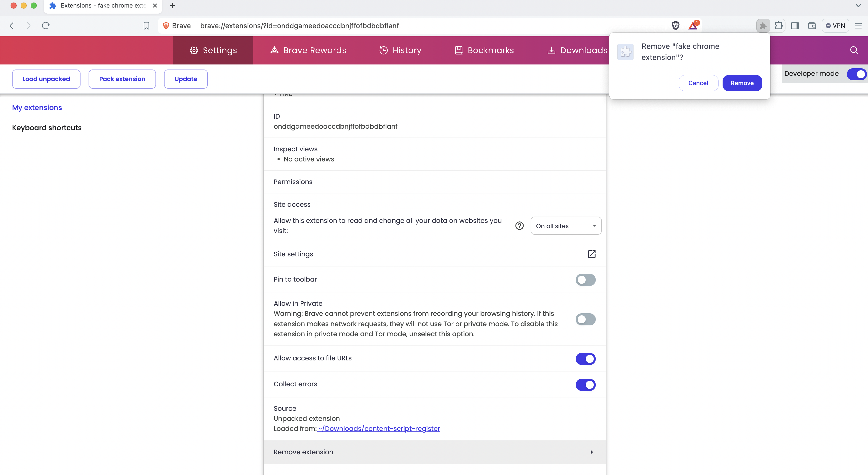Select My extensions in sidebar
The width and height of the screenshot is (868, 475).
click(x=37, y=108)
